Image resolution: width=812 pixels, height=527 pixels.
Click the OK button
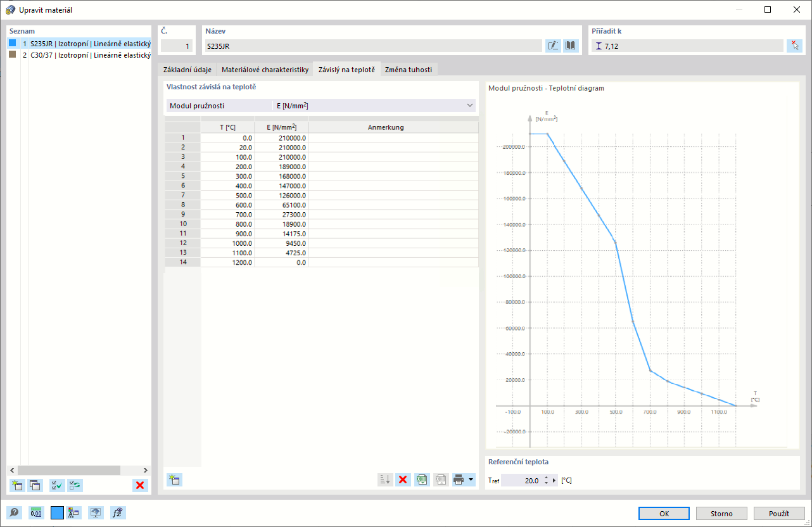(664, 514)
